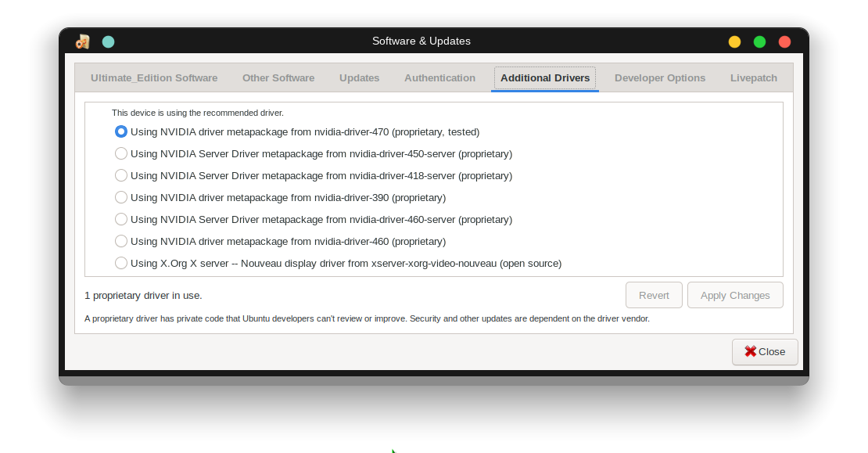Click the Software & Updates app icon
Image resolution: width=868 pixels, height=453 pixels.
coord(83,41)
